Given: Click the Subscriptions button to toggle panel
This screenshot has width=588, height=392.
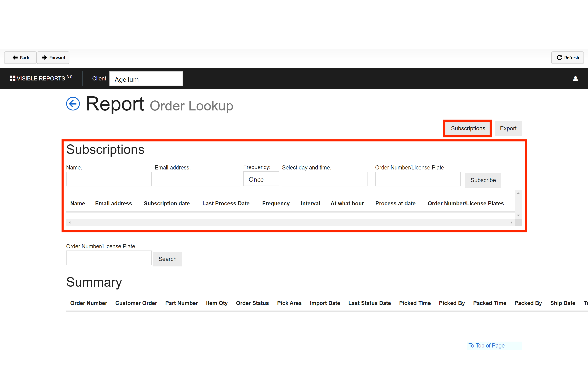Looking at the screenshot, I should [x=468, y=128].
